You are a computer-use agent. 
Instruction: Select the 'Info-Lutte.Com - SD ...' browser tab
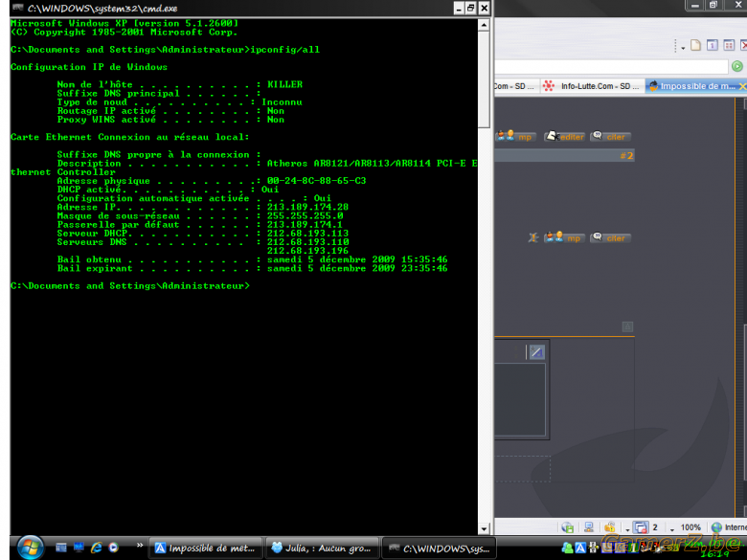click(592, 86)
